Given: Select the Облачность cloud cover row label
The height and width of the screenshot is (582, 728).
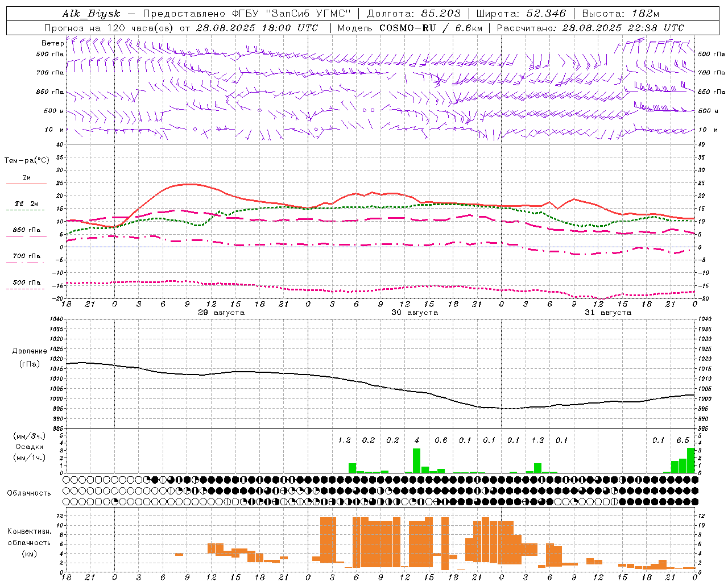Looking at the screenshot, I should (x=29, y=493).
